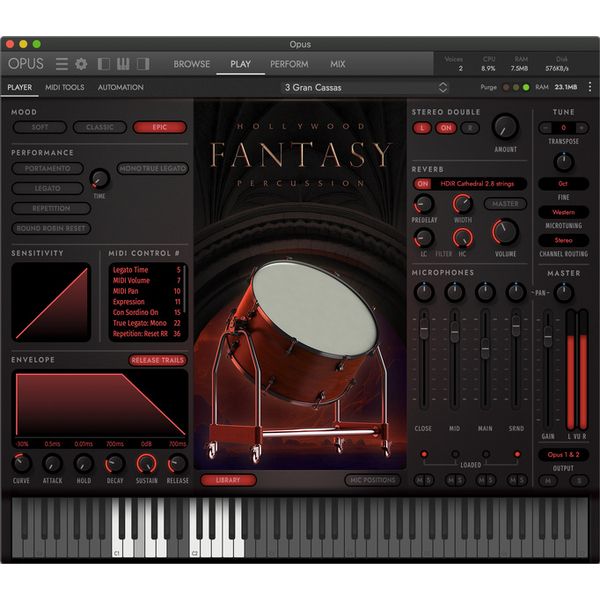Select Stereo Double R channel
600x600 pixels.
[x=470, y=128]
